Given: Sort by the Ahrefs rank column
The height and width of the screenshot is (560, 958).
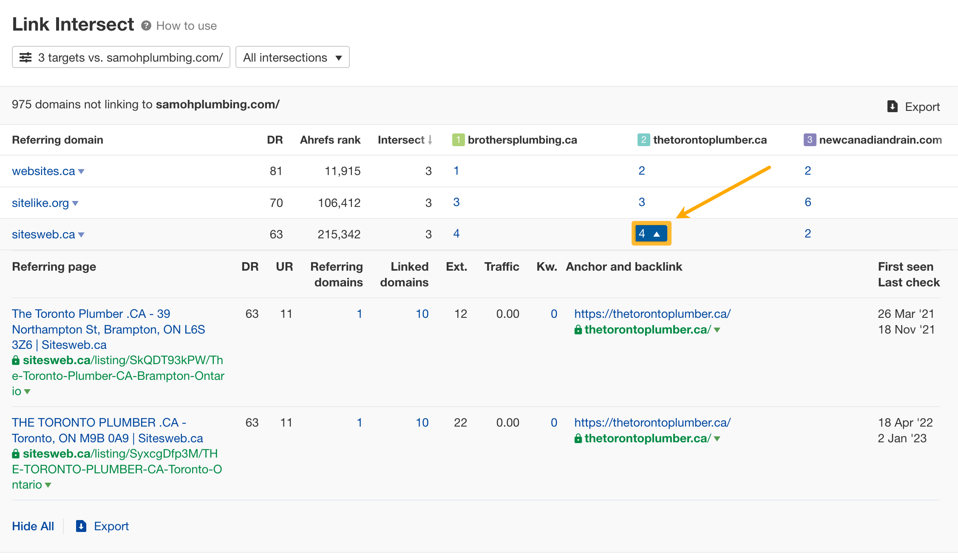Looking at the screenshot, I should (x=330, y=140).
